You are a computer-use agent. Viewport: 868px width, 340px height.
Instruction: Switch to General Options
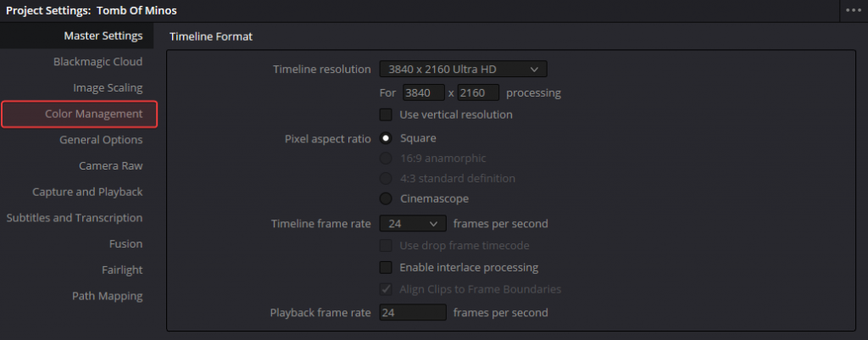pos(101,140)
